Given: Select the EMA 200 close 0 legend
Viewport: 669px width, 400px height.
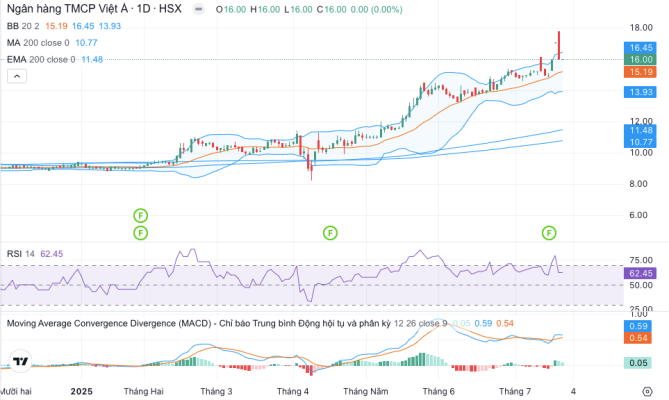Looking at the screenshot, I should pos(41,59).
